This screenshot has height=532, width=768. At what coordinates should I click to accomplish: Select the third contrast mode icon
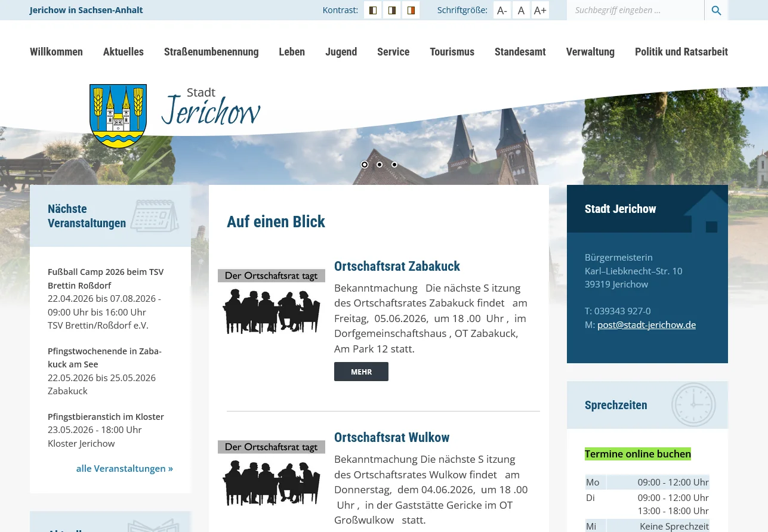411,10
